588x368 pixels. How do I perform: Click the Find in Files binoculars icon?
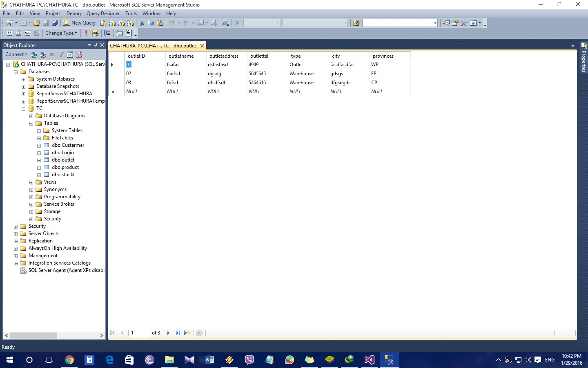tap(356, 23)
